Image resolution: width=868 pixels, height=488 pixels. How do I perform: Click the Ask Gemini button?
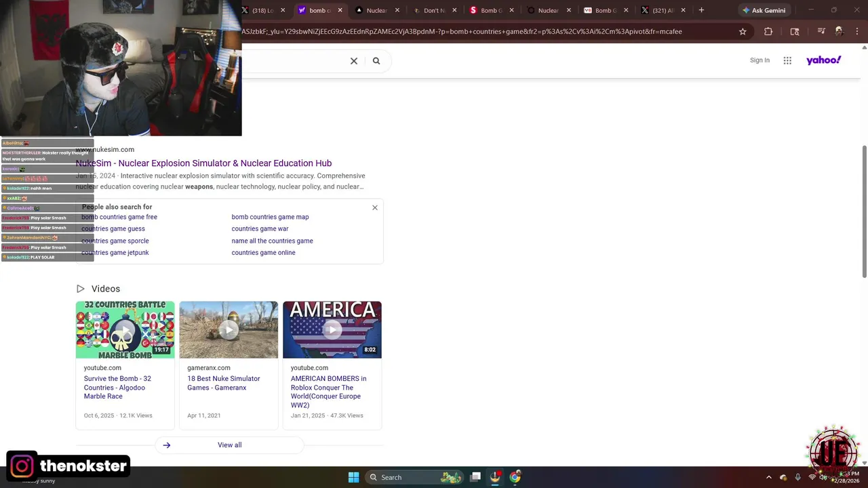click(x=764, y=10)
